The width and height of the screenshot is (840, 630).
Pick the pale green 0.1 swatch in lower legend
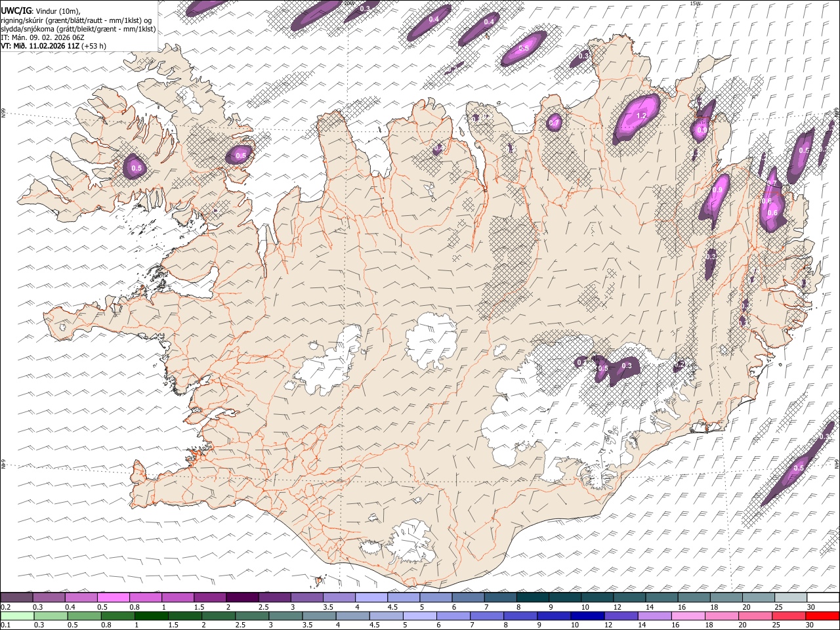coord(16,616)
